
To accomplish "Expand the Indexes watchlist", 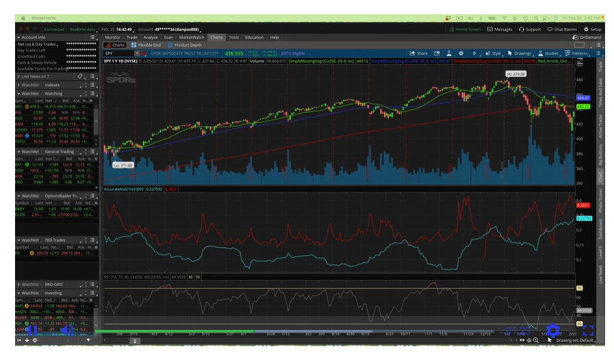I will point(18,85).
